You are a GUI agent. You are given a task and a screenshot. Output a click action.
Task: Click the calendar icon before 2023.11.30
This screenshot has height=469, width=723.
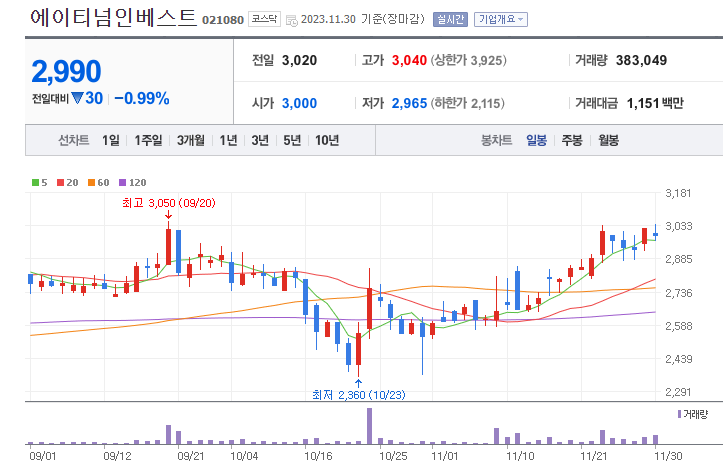click(x=292, y=20)
